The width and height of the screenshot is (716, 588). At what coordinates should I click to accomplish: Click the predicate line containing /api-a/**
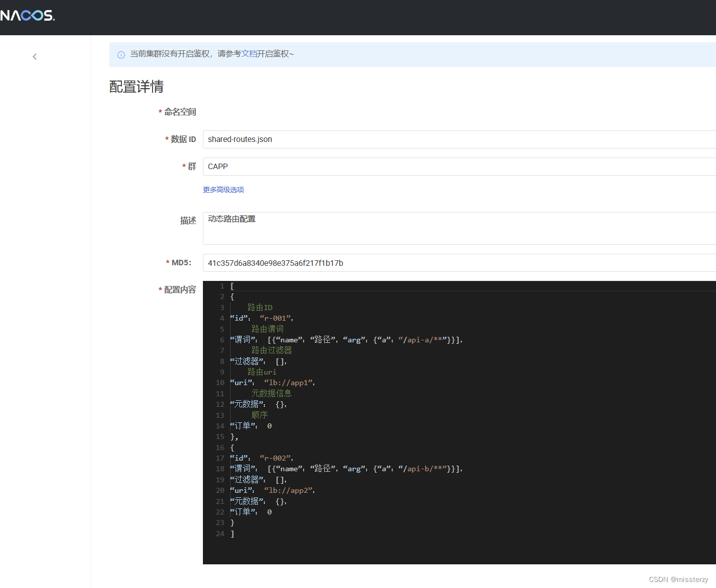(x=346, y=340)
